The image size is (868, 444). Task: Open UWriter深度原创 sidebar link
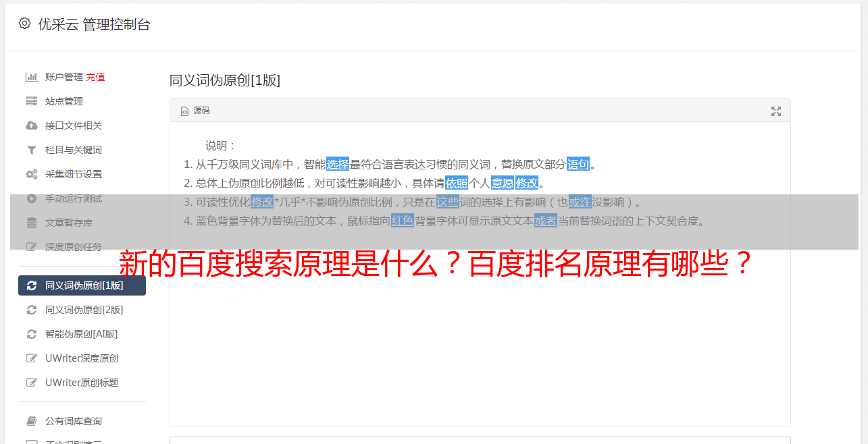pyautogui.click(x=82, y=358)
